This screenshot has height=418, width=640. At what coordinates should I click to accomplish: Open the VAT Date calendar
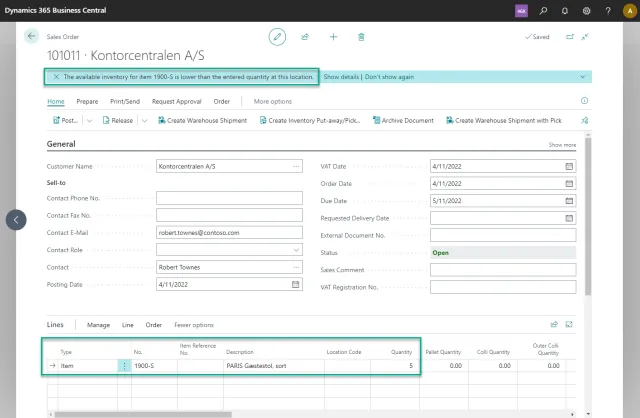(569, 166)
